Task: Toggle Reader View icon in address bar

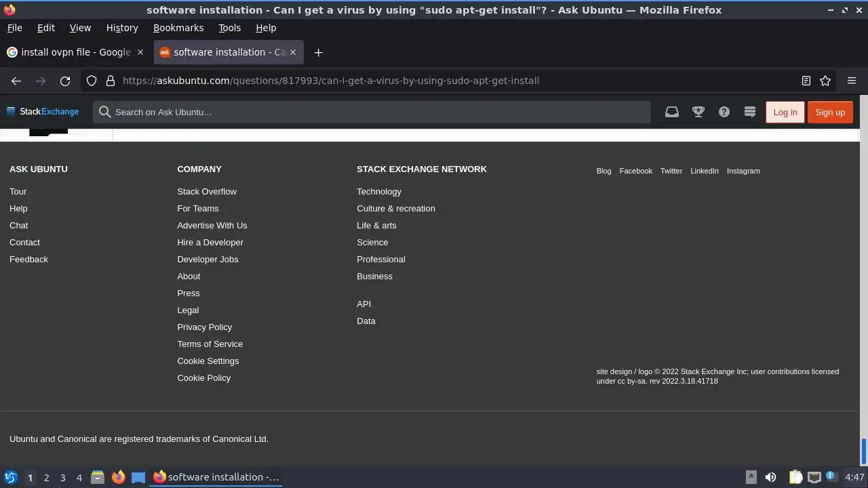Action: tap(806, 81)
